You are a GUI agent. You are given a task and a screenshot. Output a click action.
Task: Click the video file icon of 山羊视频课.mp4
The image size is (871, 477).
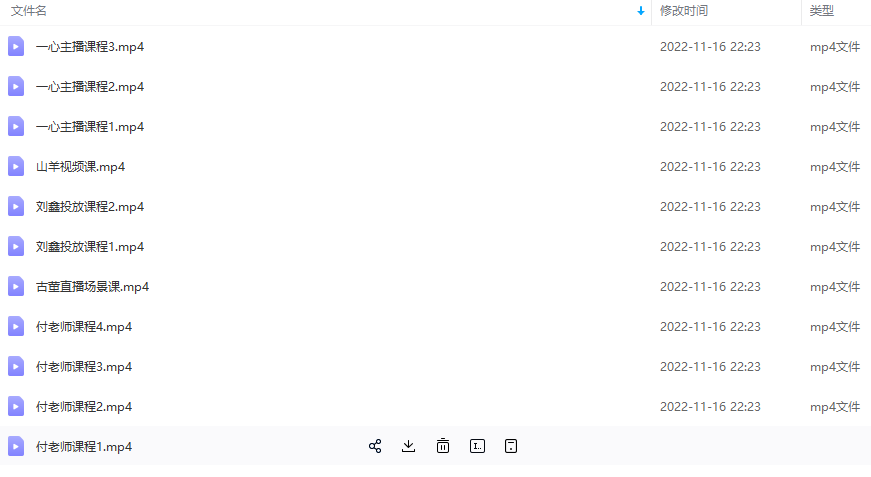(16, 166)
